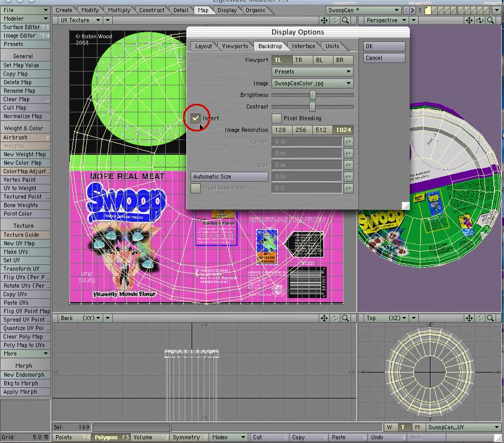
Task: Toggle the Symmetry mode button
Action: 189,437
